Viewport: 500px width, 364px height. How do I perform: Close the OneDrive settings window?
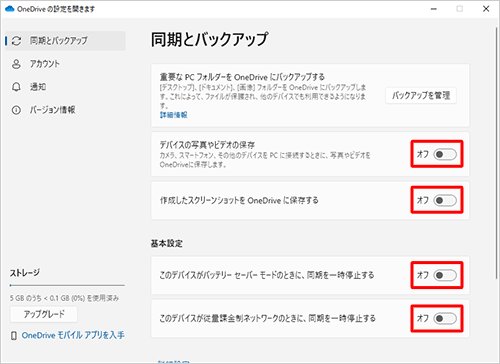[486, 9]
